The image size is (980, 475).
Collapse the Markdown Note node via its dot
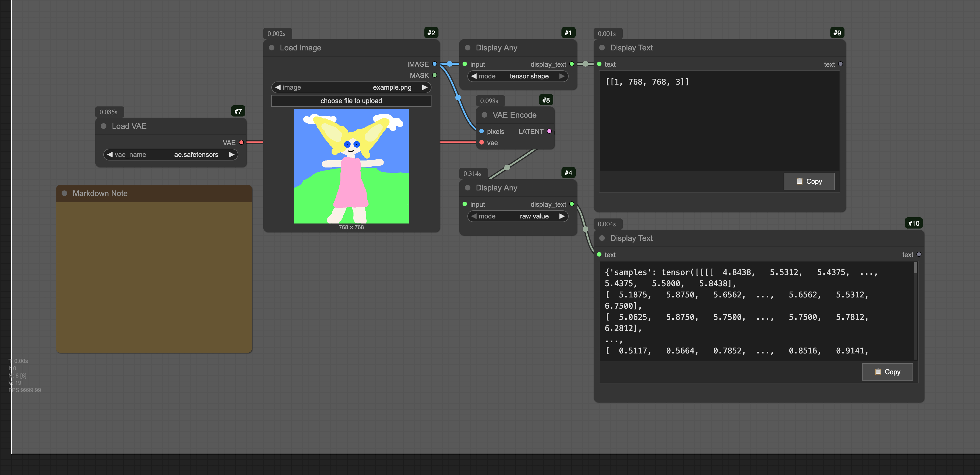tap(64, 193)
